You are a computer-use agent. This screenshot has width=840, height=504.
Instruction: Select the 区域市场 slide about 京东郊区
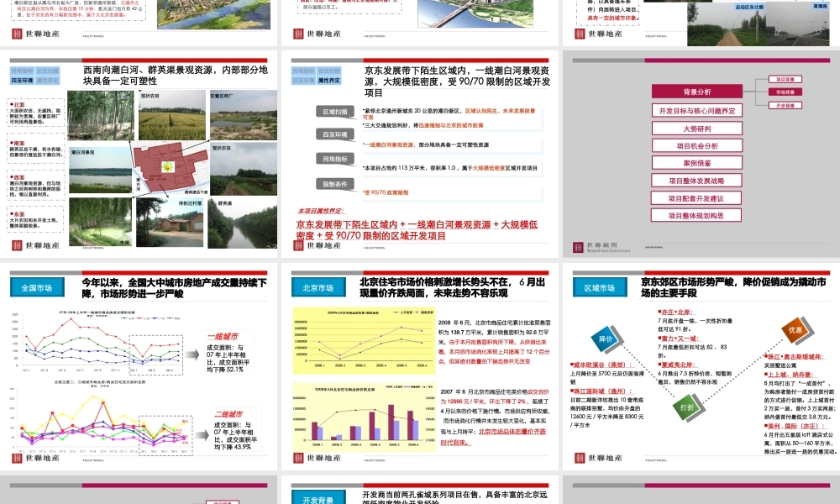pos(701,366)
